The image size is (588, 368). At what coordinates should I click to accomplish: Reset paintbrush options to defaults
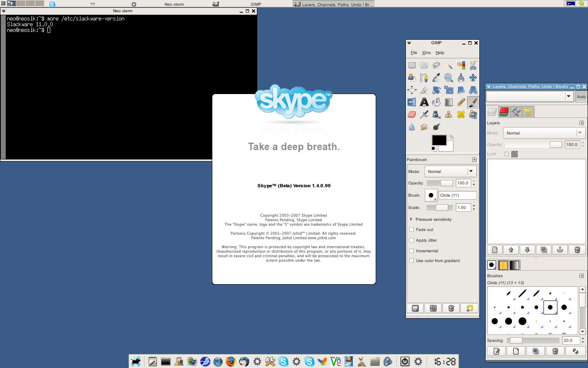(x=469, y=308)
